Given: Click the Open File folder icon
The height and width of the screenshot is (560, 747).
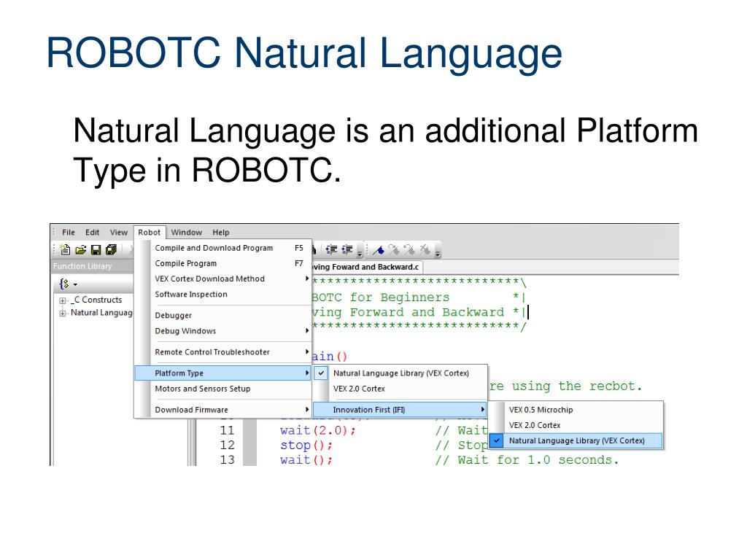Looking at the screenshot, I should (x=81, y=249).
